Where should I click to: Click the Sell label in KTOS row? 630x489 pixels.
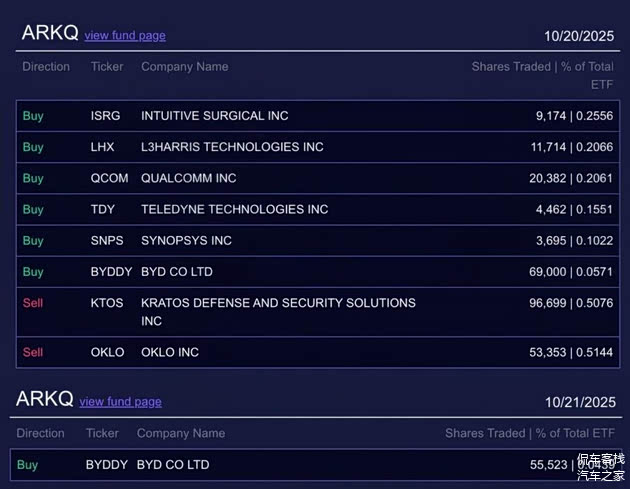(33, 303)
